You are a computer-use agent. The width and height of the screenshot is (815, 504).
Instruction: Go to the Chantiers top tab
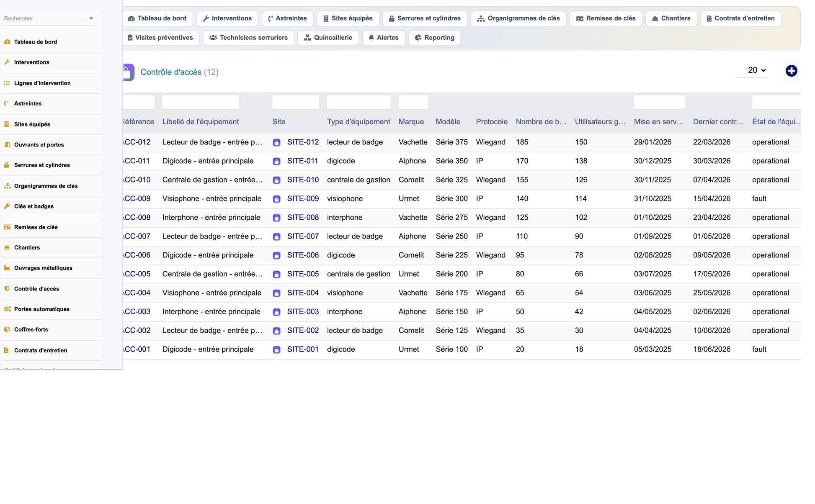click(x=671, y=18)
